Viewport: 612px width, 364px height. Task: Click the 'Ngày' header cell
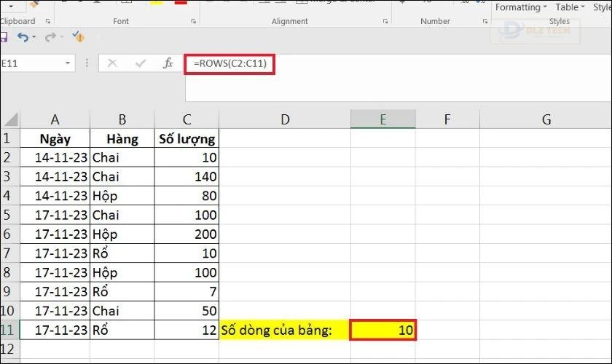point(55,138)
